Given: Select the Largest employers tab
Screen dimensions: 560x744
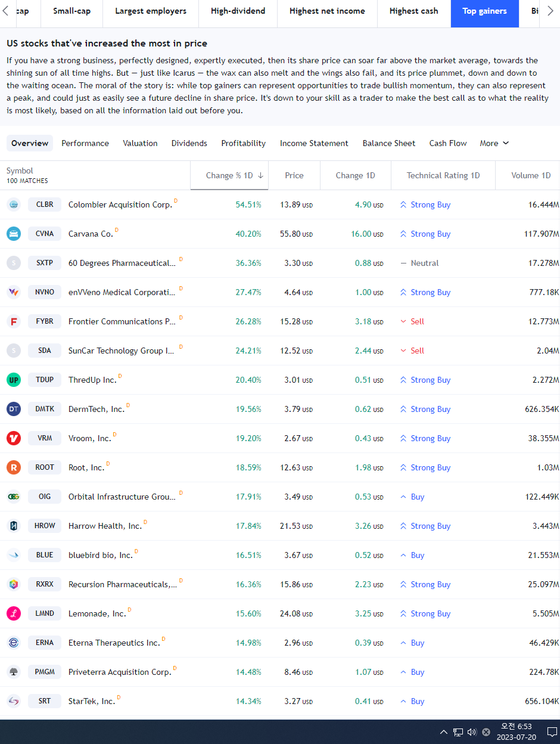Looking at the screenshot, I should click(x=151, y=11).
